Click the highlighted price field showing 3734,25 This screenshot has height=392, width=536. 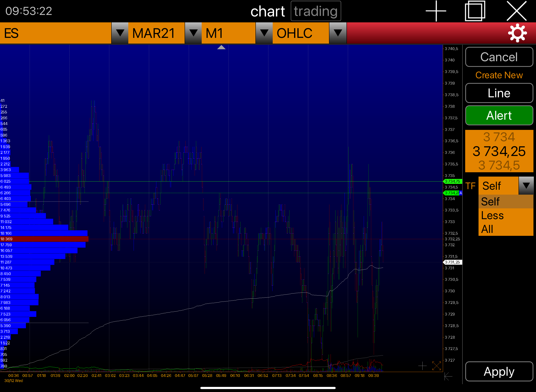499,151
